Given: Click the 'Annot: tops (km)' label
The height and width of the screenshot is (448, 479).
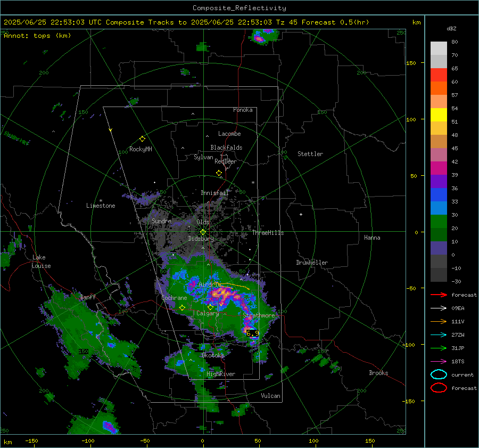Looking at the screenshot, I should (37, 36).
